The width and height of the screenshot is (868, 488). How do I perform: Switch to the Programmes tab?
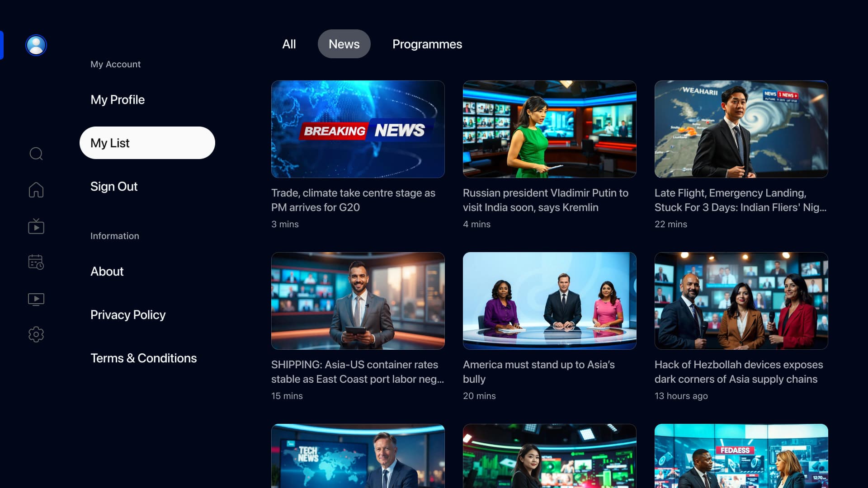click(427, 44)
